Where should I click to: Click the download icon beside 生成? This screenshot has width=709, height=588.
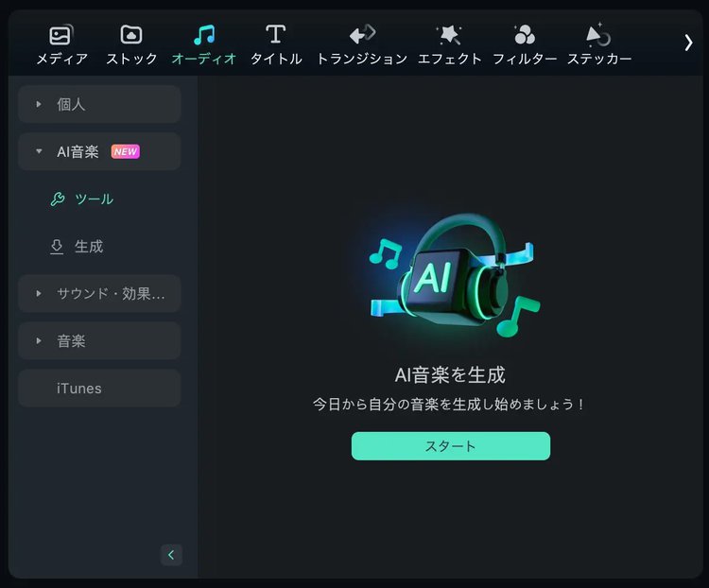click(57, 247)
